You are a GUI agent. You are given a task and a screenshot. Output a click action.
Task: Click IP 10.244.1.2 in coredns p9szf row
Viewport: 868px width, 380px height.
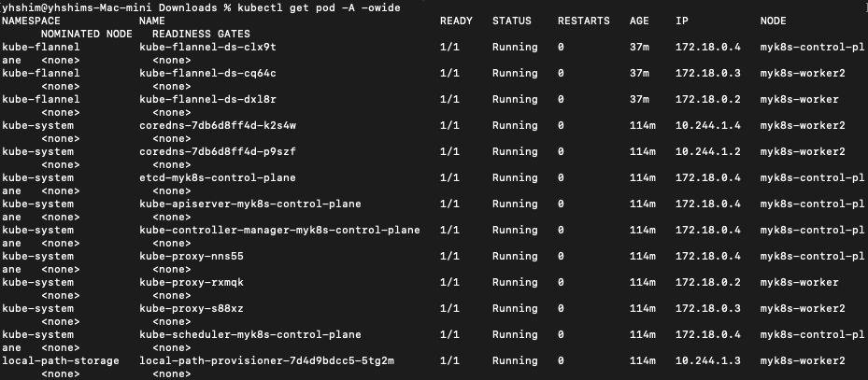(x=708, y=151)
